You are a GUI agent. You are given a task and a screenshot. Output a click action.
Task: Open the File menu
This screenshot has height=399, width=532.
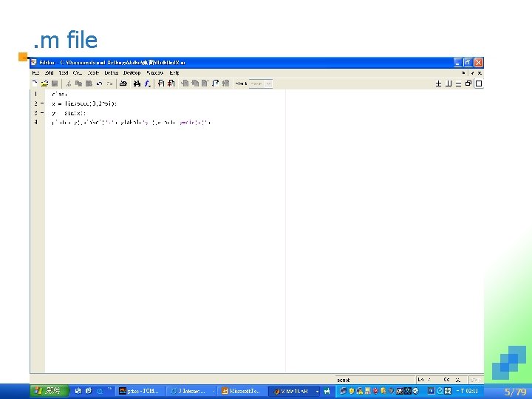35,73
